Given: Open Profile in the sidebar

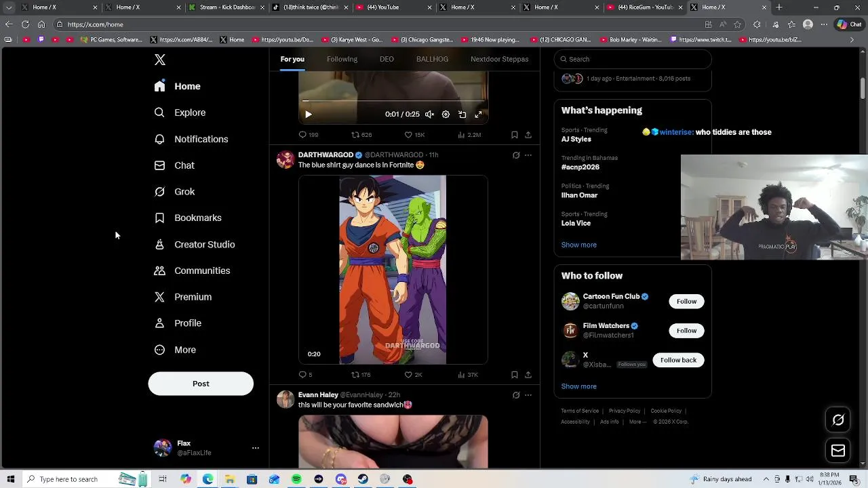Looking at the screenshot, I should click(178, 323).
